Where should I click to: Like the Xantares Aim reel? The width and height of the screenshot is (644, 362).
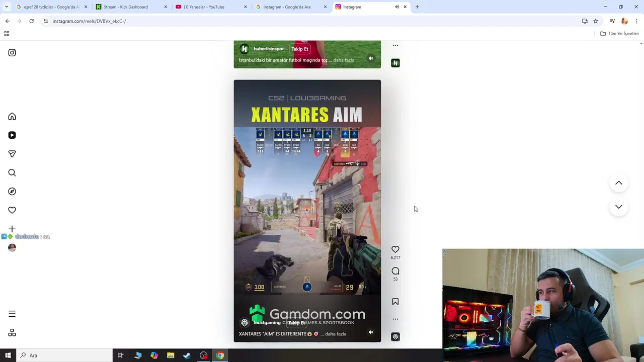coord(395,249)
